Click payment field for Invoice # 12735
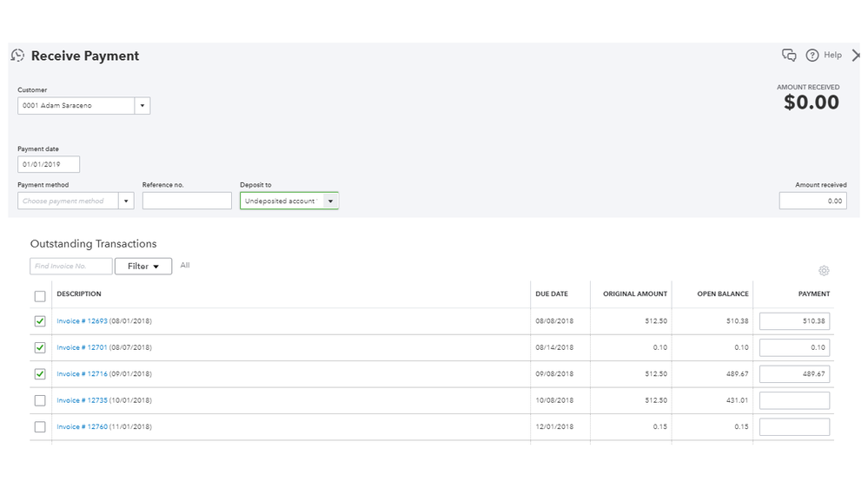868x488 pixels. [x=794, y=400]
